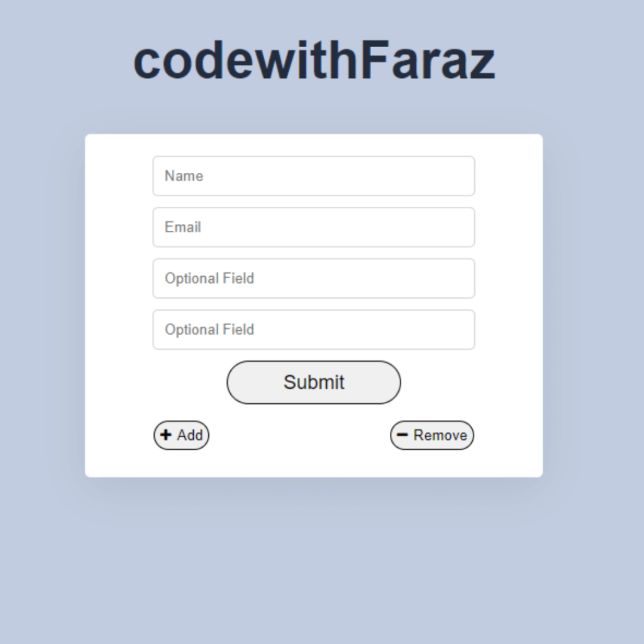Click the pill-shaped button beside Remove

point(181,435)
